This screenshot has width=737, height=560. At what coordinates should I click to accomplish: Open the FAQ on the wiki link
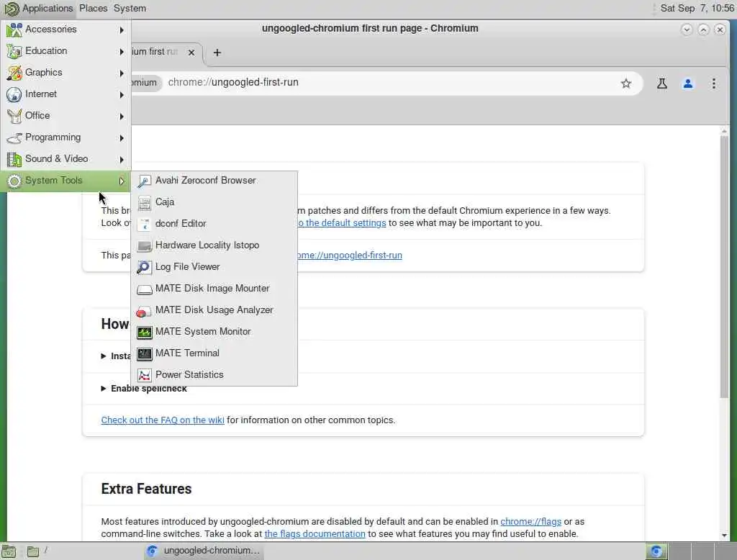point(163,420)
